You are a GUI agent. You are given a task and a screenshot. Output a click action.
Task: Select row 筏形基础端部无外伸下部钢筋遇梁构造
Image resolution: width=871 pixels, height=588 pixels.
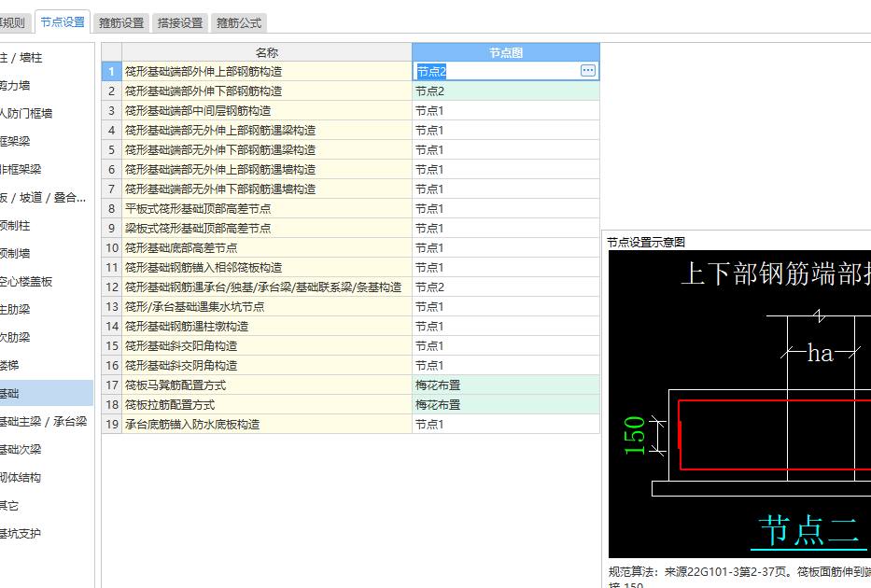[267, 150]
